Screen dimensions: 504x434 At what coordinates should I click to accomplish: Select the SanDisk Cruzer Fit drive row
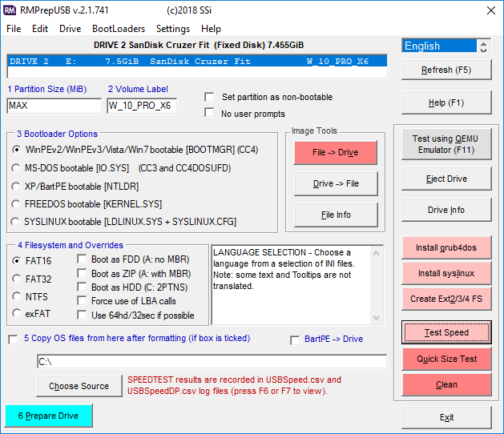[196, 62]
